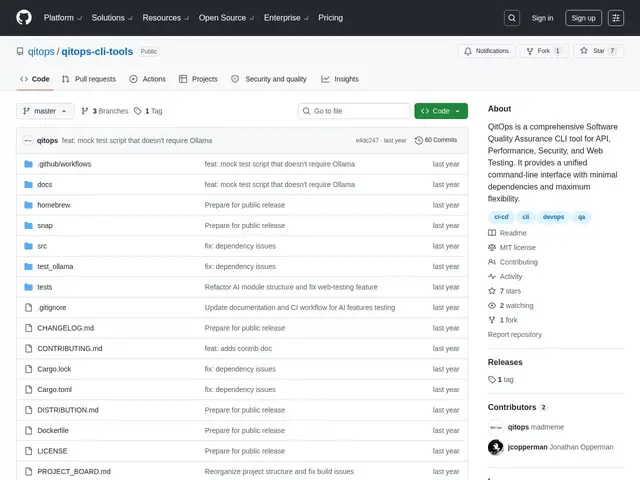Expand the Enterprise menu
Image resolution: width=640 pixels, height=480 pixels.
[286, 18]
